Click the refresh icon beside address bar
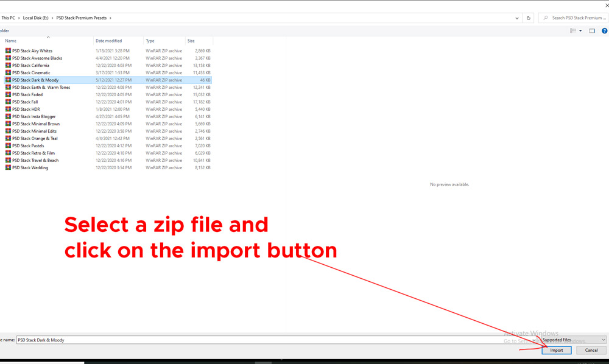609x364 pixels. (x=528, y=18)
